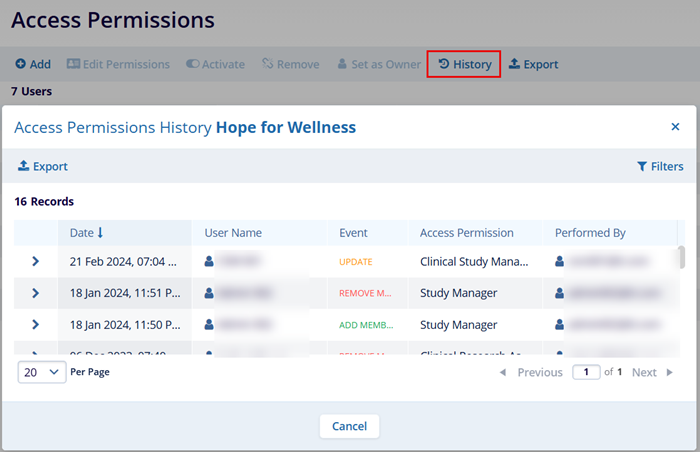Expand the 21 Feb 2024 record row

(35, 262)
